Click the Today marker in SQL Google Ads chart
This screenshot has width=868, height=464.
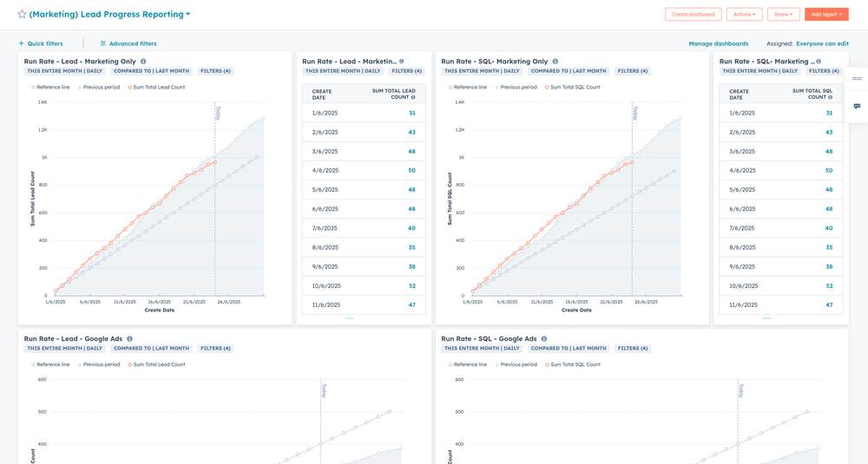[741, 390]
